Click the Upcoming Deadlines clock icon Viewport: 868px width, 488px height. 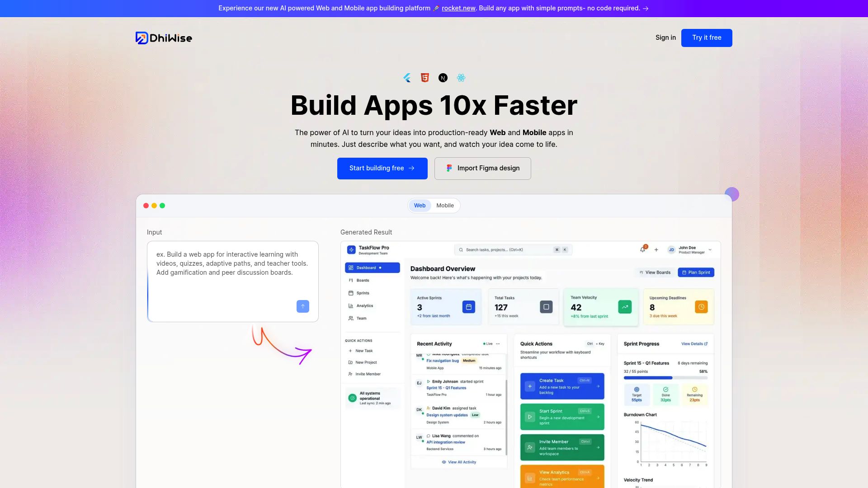pyautogui.click(x=701, y=307)
